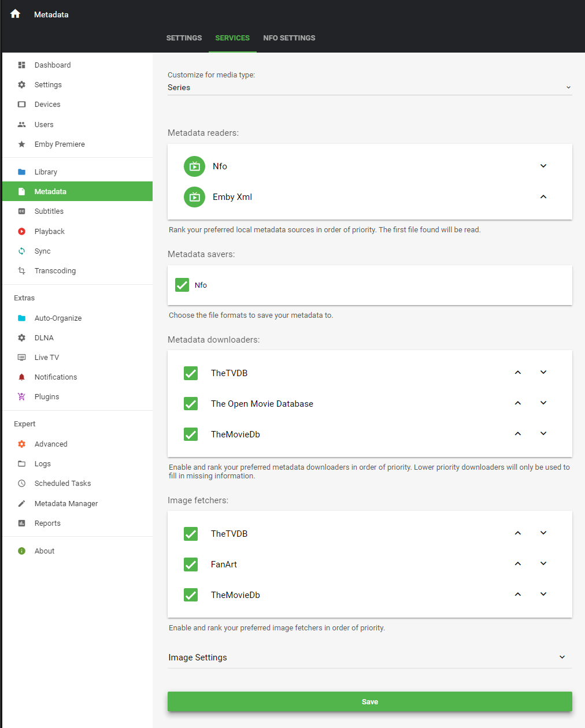
Task: Disable The Open Movie Database downloader
Action: 191,404
